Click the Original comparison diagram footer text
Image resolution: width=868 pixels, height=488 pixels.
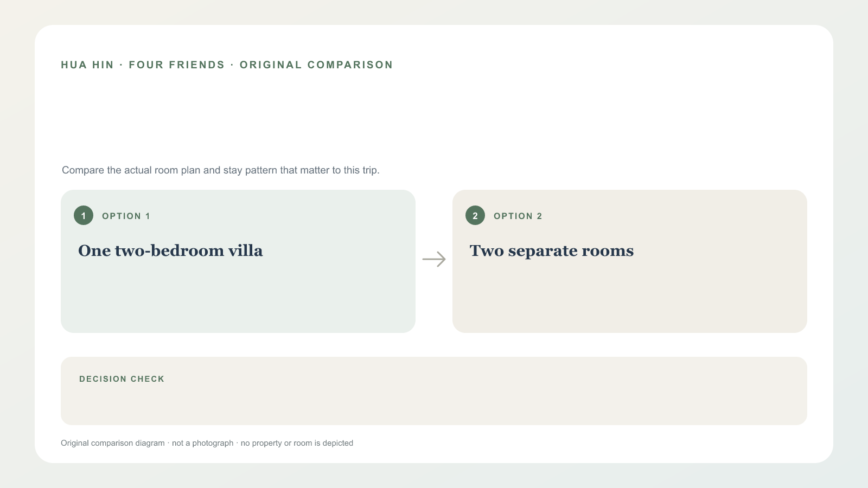(113, 443)
